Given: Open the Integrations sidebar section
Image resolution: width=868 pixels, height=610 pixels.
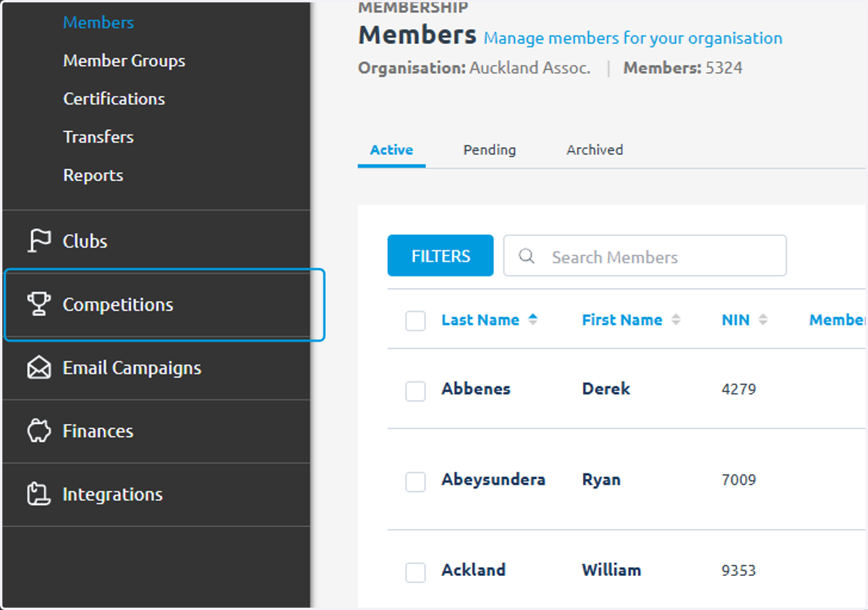Looking at the screenshot, I should (x=156, y=494).
